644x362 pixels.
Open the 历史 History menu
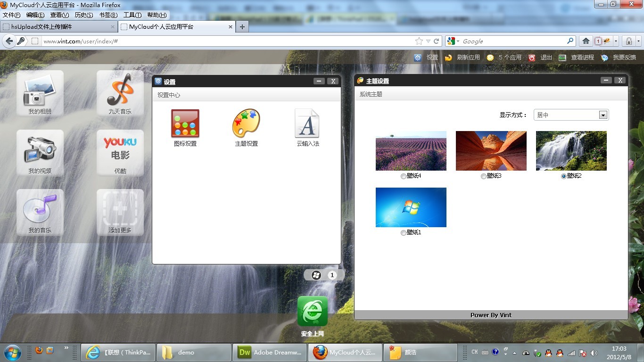point(84,15)
